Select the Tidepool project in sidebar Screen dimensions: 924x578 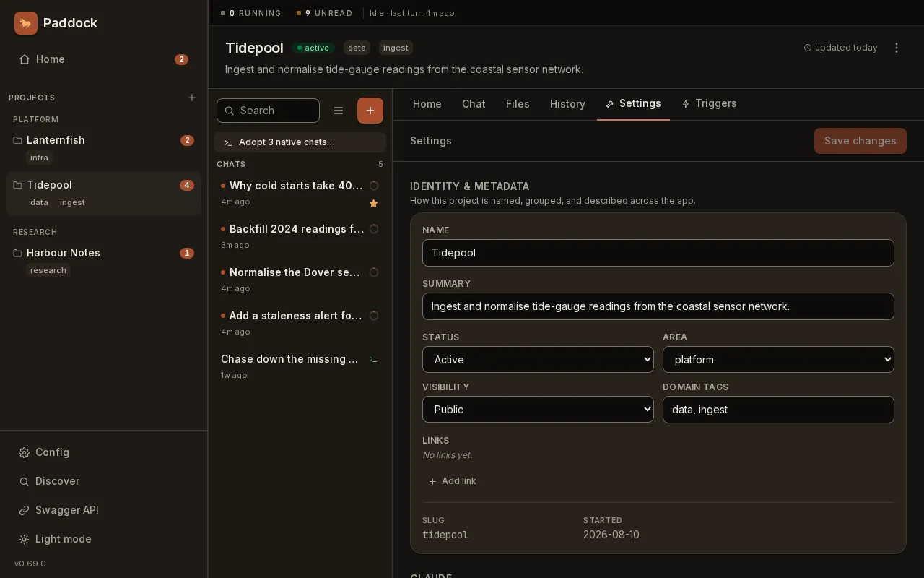pyautogui.click(x=103, y=193)
